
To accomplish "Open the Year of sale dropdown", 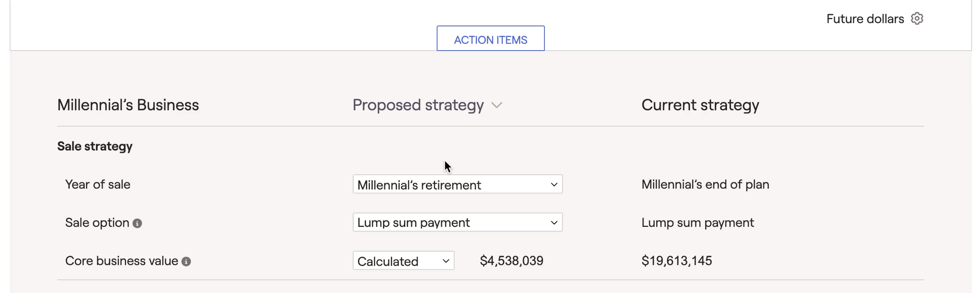I will (x=458, y=184).
